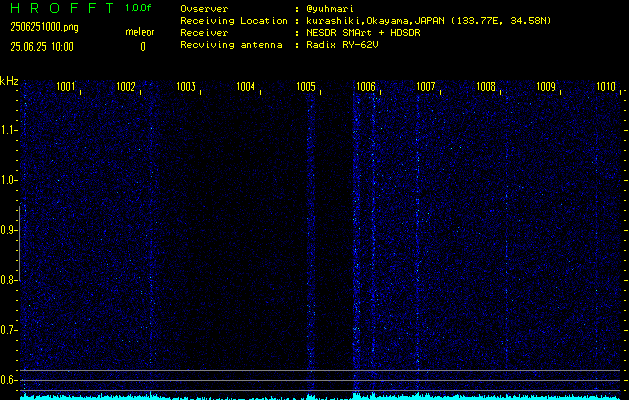Click the Recviving antenna label
Image resolution: width=629 pixels, height=400 pixels.
pyautogui.click(x=231, y=45)
